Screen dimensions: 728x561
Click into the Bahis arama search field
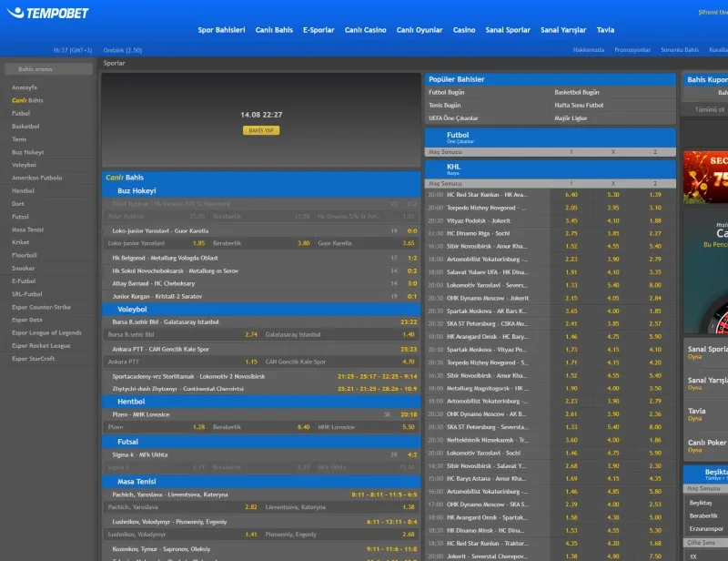click(49, 69)
